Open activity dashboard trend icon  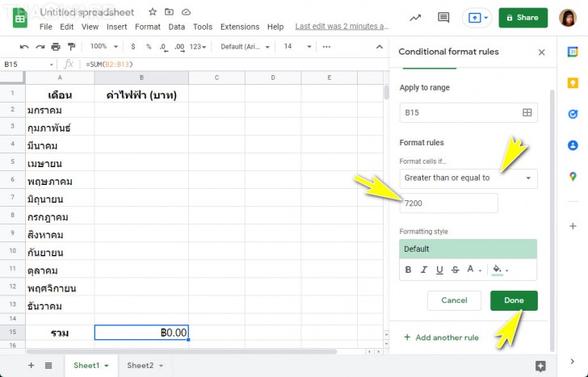coord(415,18)
